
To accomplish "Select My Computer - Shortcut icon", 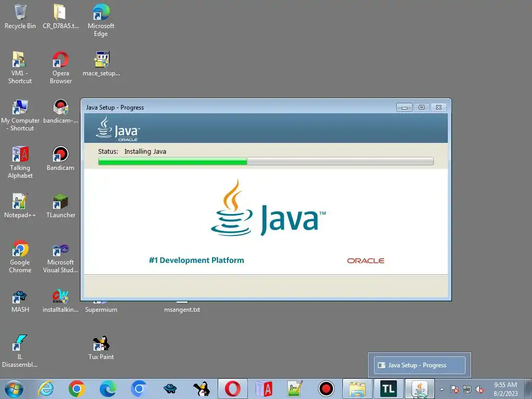I will 20,115.
